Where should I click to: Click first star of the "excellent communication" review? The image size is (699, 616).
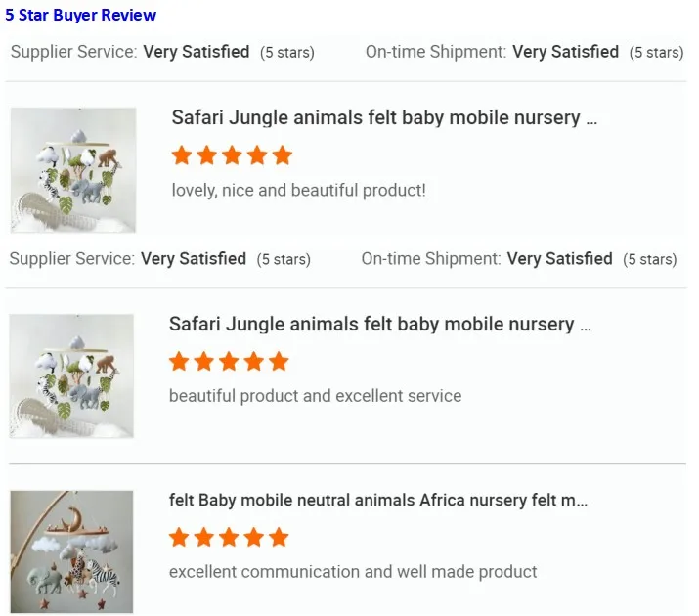coord(179,537)
